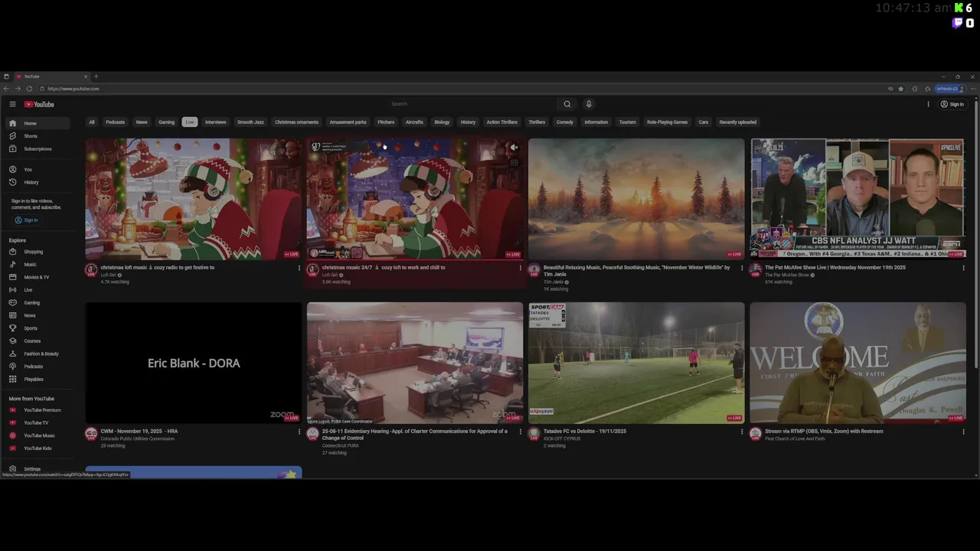Select the Interviews filter chip
980x551 pixels.
pyautogui.click(x=216, y=122)
